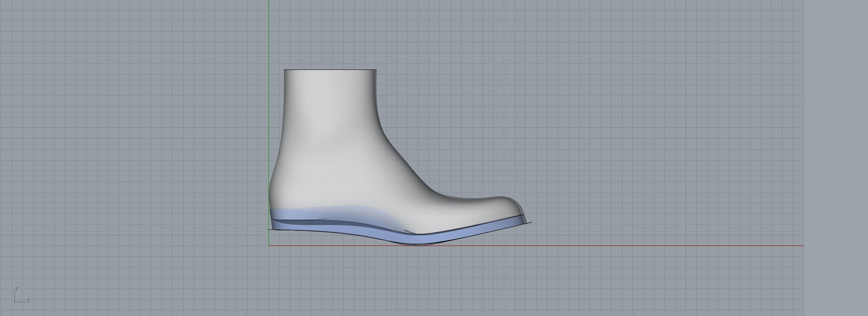868x316 pixels.
Task: Click the right end of the red axis
Action: point(803,246)
